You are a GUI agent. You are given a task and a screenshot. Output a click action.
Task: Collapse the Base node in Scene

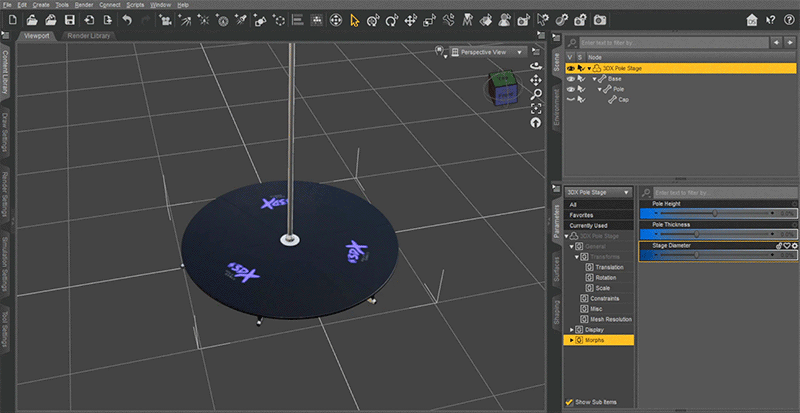[x=594, y=79]
